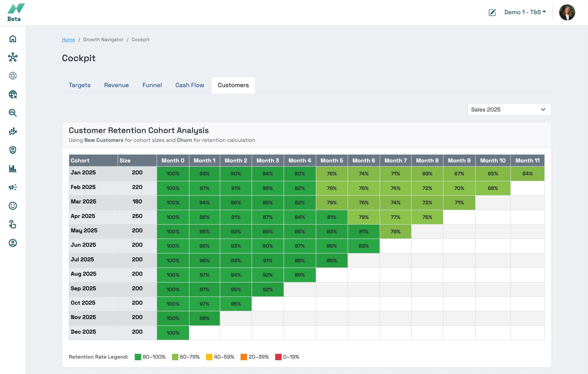This screenshot has width=588, height=374.
Task: Switch to the Cash Flow tab
Action: [189, 85]
